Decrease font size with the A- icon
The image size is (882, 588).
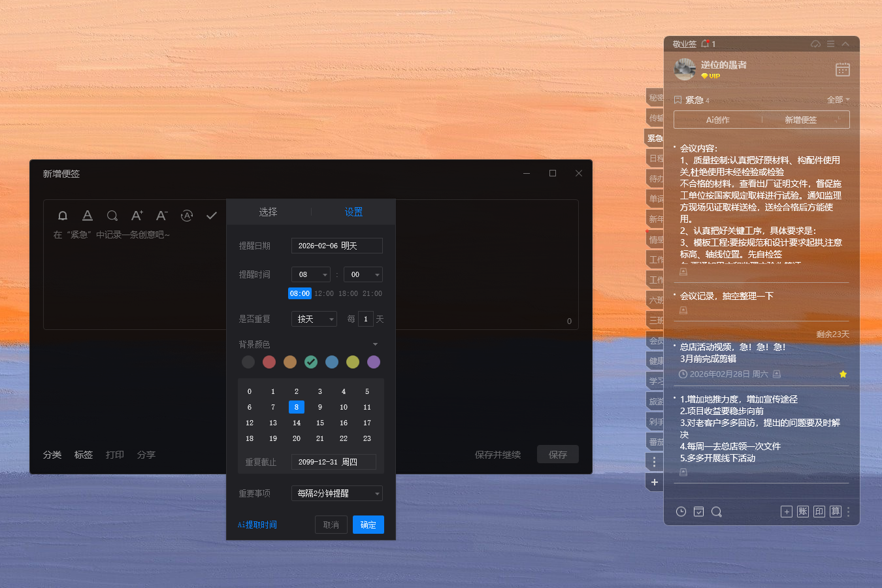161,216
